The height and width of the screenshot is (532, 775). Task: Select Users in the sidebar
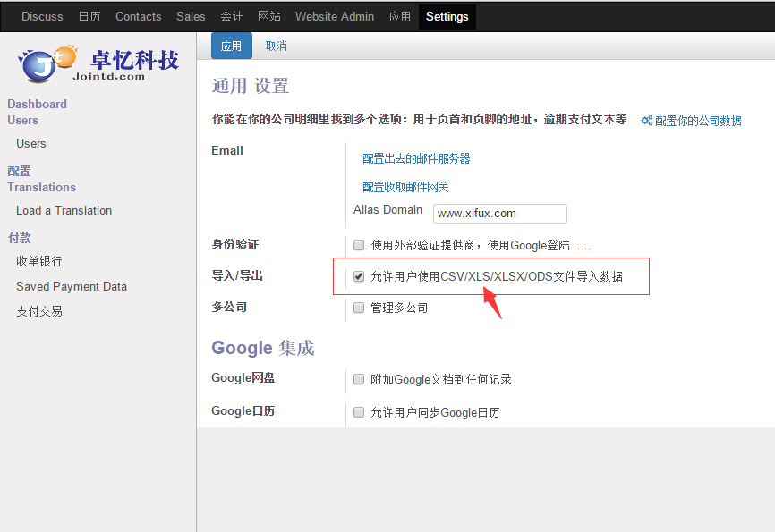coord(31,143)
